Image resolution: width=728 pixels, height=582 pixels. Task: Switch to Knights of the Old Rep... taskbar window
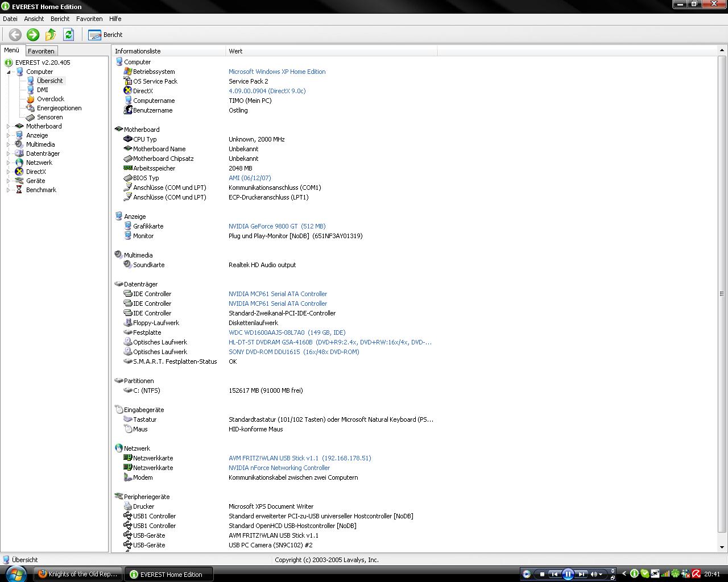click(x=78, y=574)
